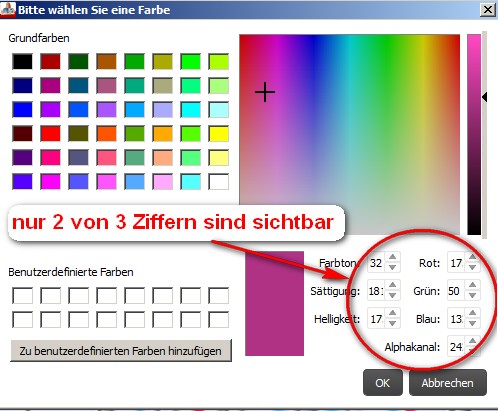Screen dimensions: 498x411
Task: Pick the hot pink swatch in fifth row
Action: click(51, 157)
